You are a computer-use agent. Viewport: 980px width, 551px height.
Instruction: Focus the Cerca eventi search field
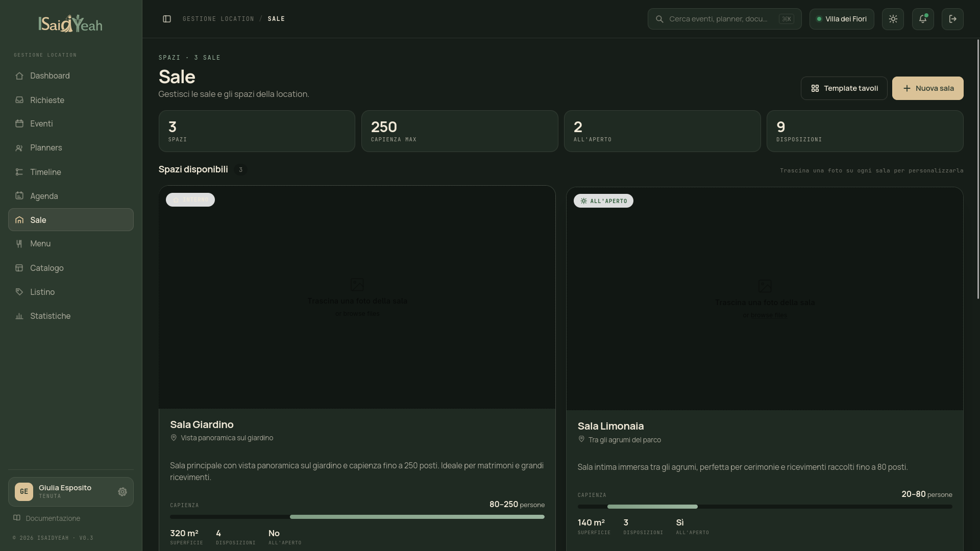tap(724, 19)
